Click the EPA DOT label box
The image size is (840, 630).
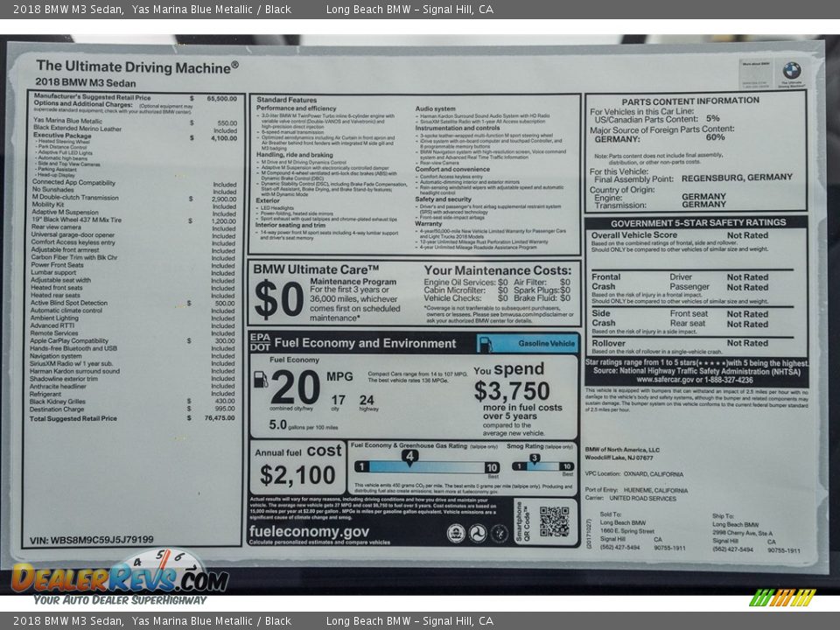tap(260, 342)
